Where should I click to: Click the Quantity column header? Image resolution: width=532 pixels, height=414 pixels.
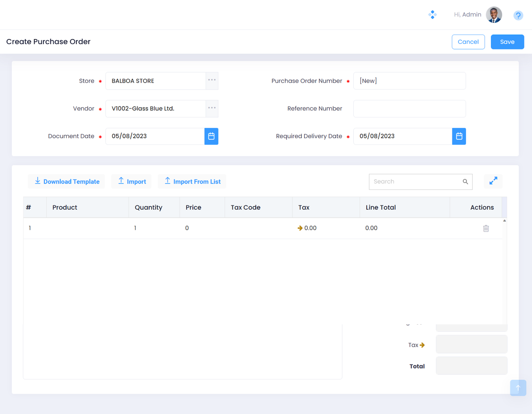tap(149, 207)
